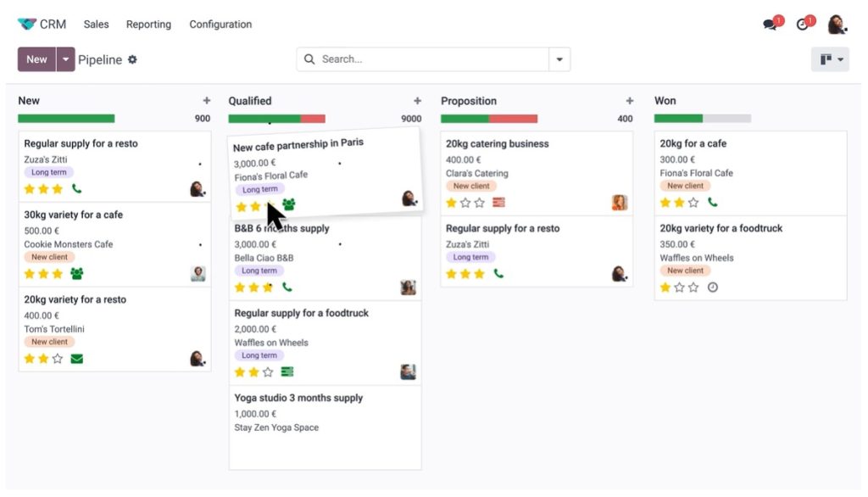The height and width of the screenshot is (497, 868).
Task: Add a record to the Qualified column
Action: pyautogui.click(x=418, y=99)
